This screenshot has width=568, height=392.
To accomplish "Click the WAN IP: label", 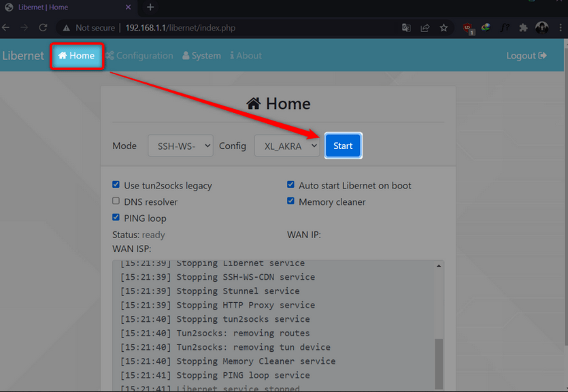I will (x=304, y=235).
